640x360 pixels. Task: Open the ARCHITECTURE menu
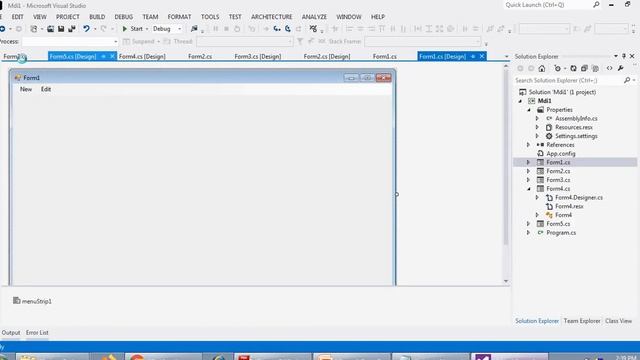tap(271, 17)
